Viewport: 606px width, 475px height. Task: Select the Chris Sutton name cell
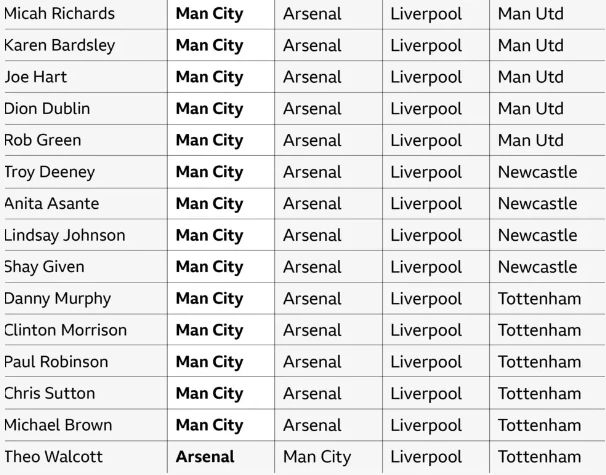coord(49,393)
